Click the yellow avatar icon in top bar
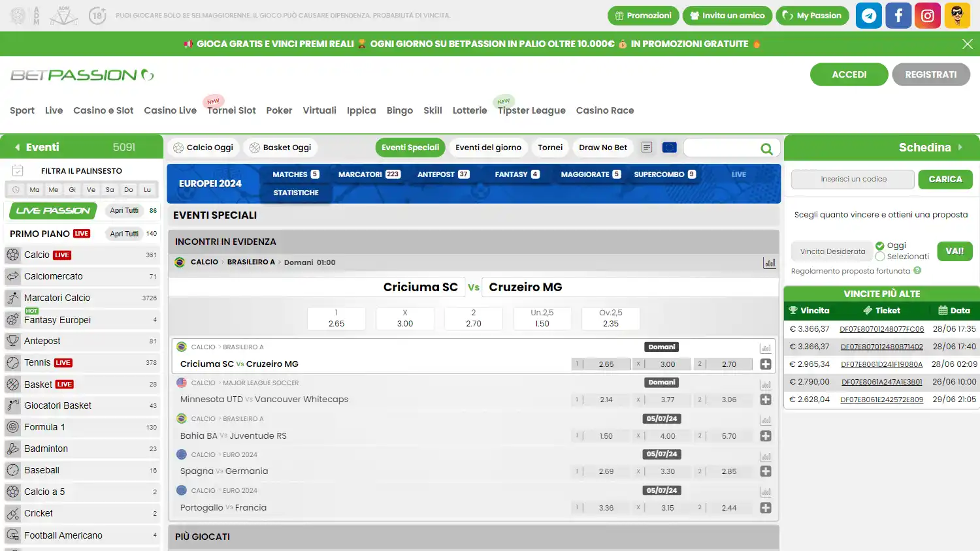The width and height of the screenshot is (980, 551). point(957,16)
